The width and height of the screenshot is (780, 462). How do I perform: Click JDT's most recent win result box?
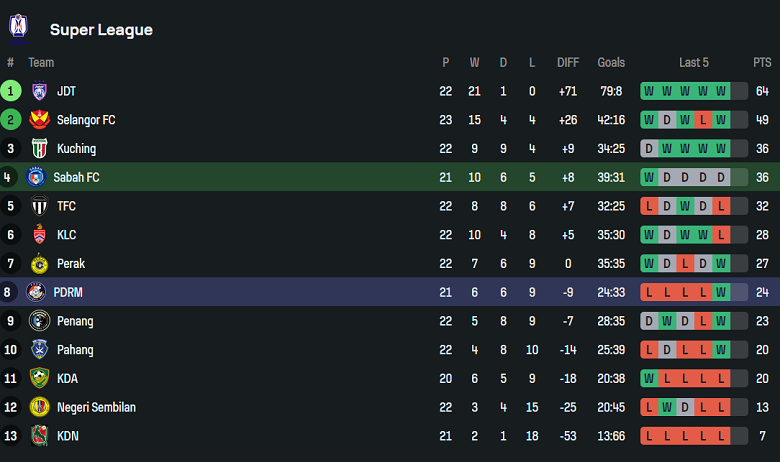click(x=721, y=91)
